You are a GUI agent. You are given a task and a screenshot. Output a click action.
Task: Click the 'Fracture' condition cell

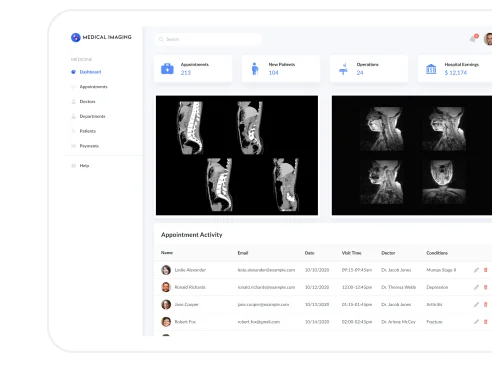pyautogui.click(x=434, y=322)
